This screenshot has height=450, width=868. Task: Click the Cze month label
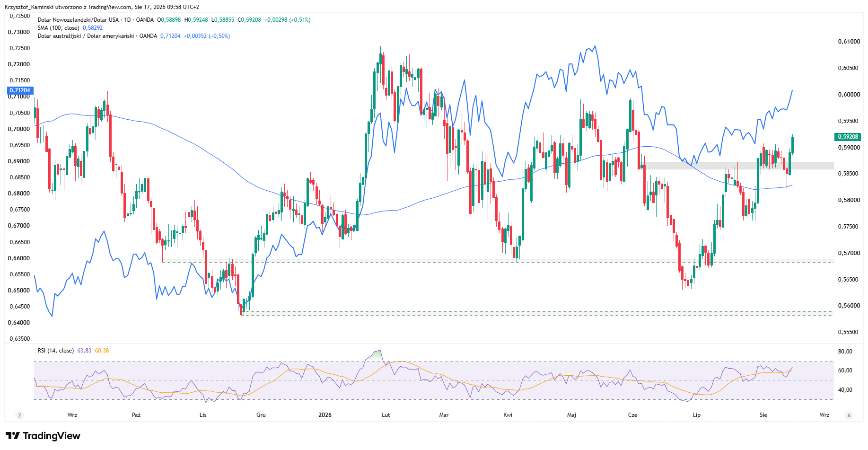point(632,415)
